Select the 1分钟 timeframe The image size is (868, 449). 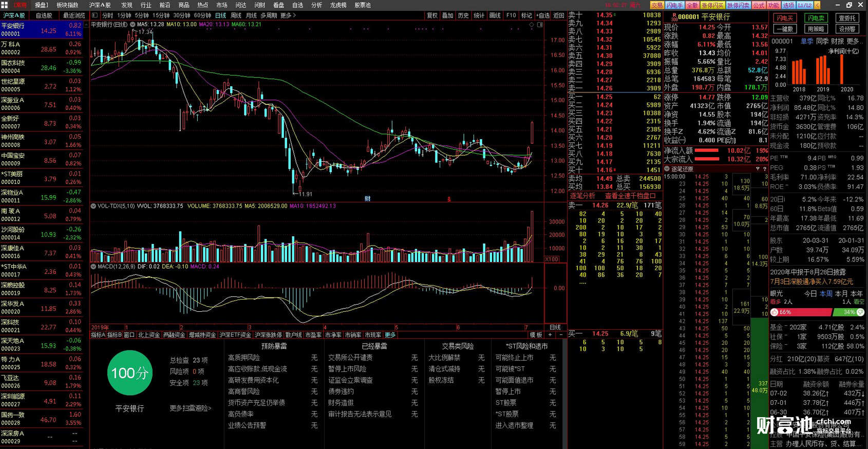(124, 15)
